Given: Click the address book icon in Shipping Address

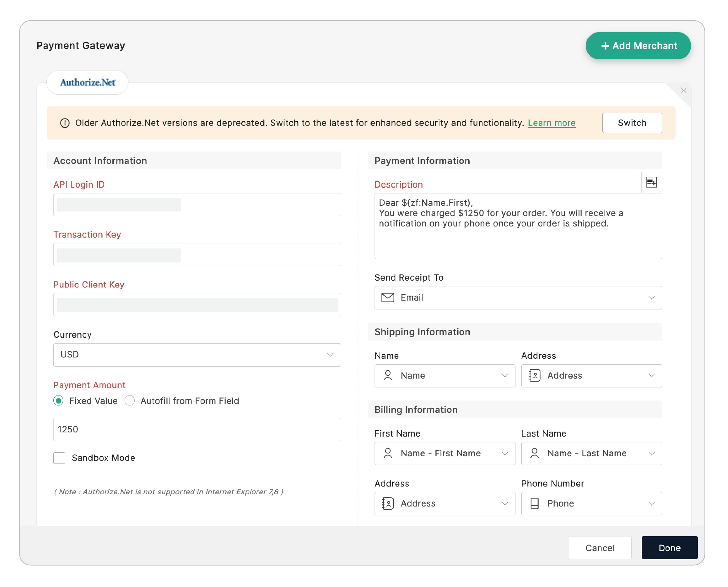Looking at the screenshot, I should tap(534, 375).
